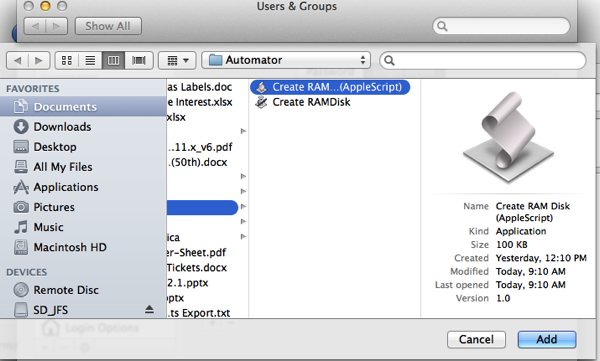
Task: Click the Add button
Action: pos(547,340)
